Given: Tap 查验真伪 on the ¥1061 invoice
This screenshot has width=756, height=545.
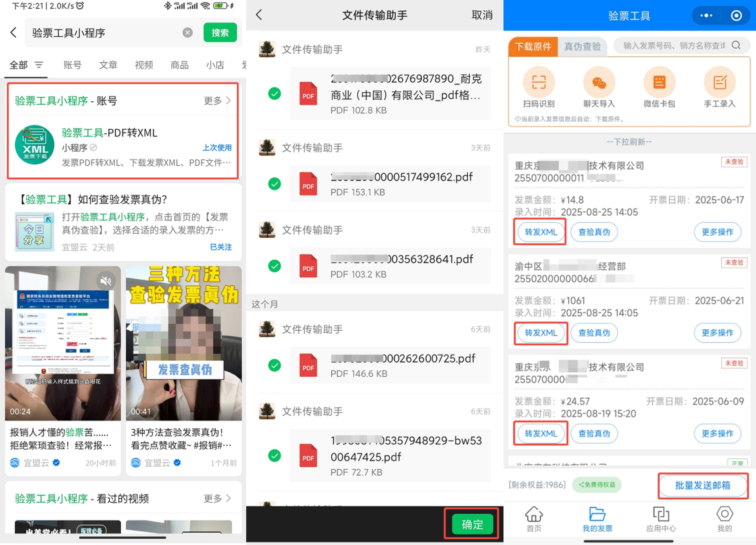Looking at the screenshot, I should (x=594, y=333).
